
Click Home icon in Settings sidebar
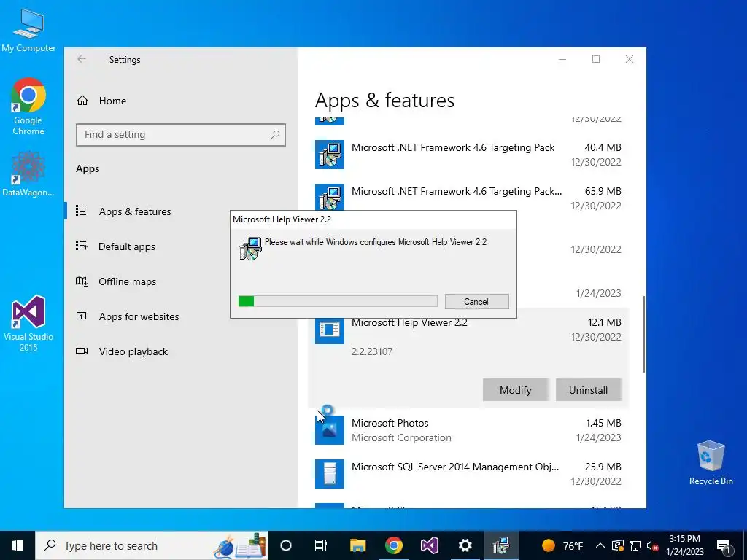tap(82, 101)
